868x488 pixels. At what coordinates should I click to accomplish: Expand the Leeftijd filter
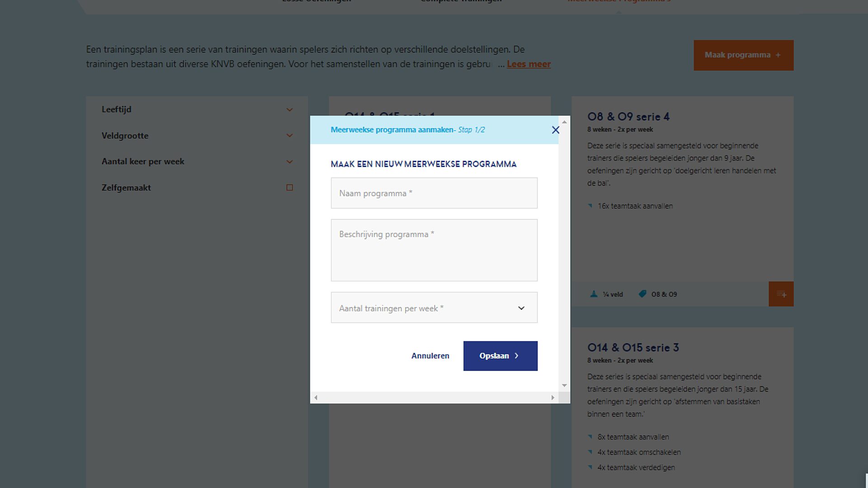(x=289, y=110)
